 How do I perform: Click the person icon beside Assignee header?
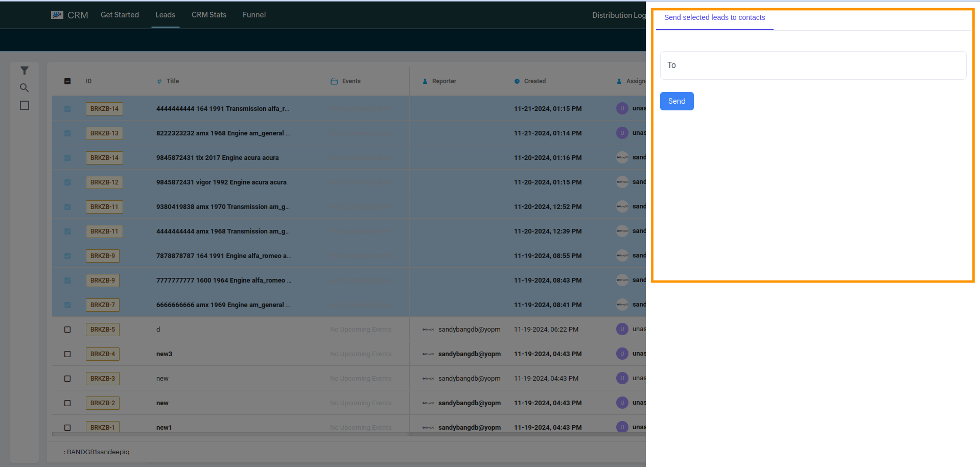tap(619, 81)
